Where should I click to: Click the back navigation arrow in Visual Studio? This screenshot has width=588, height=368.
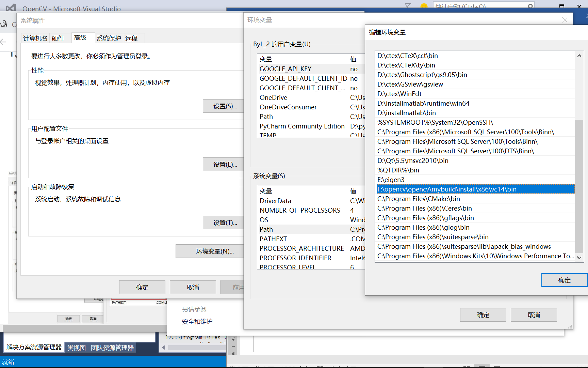tap(3, 42)
